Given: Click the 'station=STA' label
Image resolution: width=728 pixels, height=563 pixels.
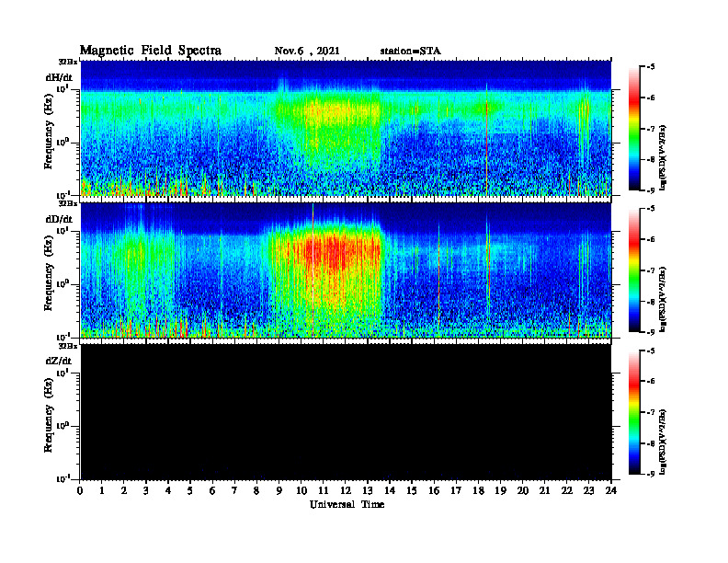Looking at the screenshot, I should (410, 52).
